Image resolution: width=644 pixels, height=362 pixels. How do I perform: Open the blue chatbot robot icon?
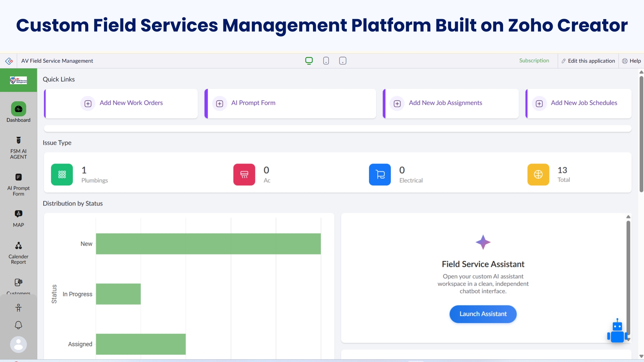[x=617, y=331]
